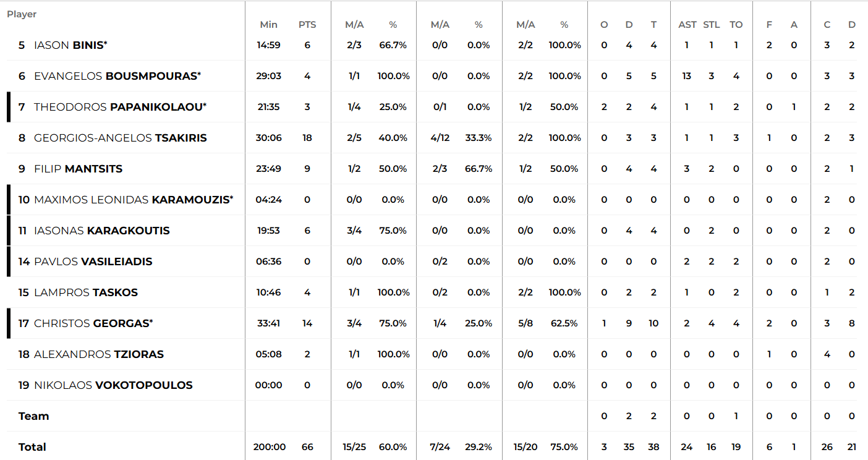Open Filip Mantsits player page
868x460 pixels.
[x=79, y=169]
